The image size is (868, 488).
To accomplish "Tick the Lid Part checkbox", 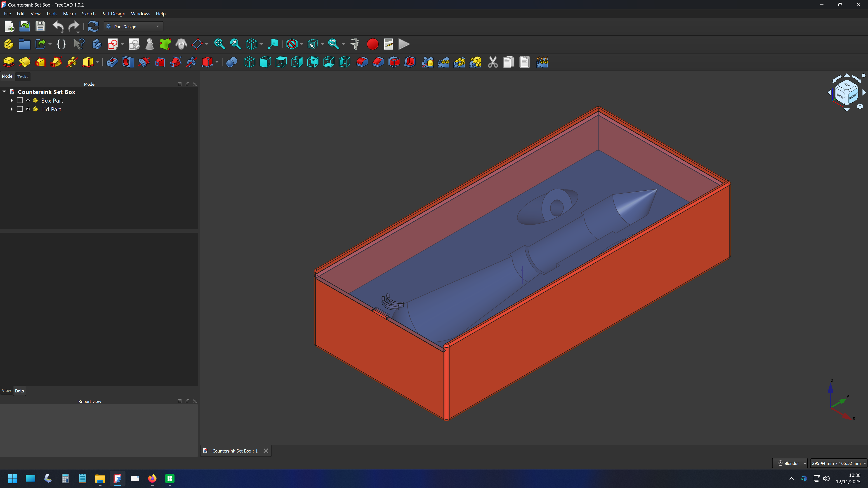I will pyautogui.click(x=20, y=109).
